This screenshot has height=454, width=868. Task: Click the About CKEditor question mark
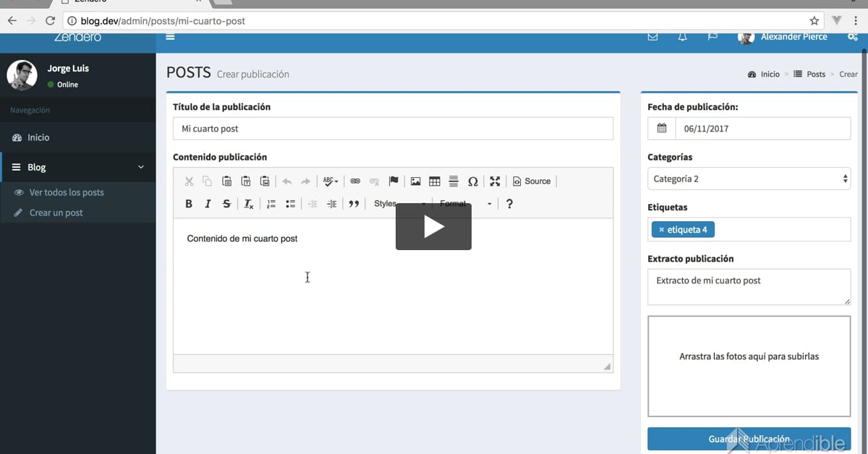coord(509,204)
